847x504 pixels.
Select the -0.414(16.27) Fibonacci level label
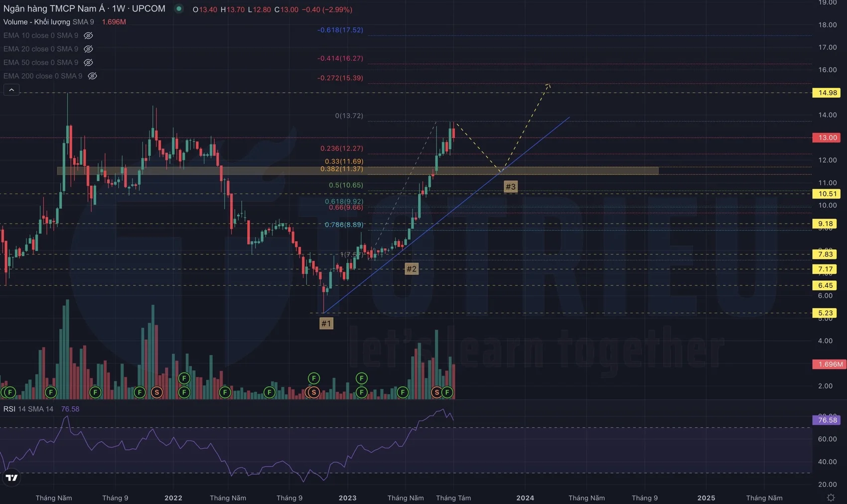click(340, 58)
